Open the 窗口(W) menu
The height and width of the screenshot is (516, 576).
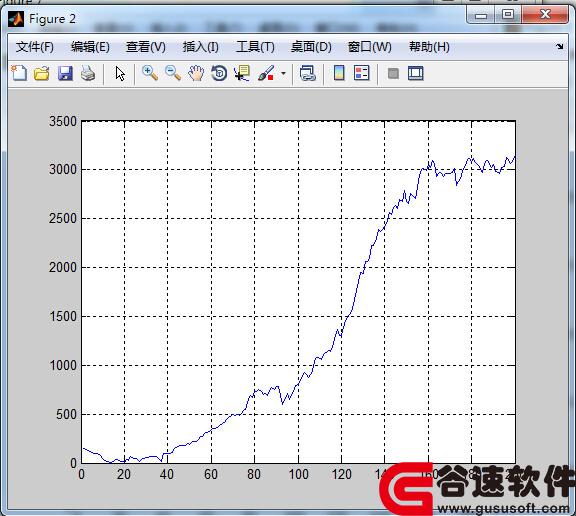[x=370, y=47]
